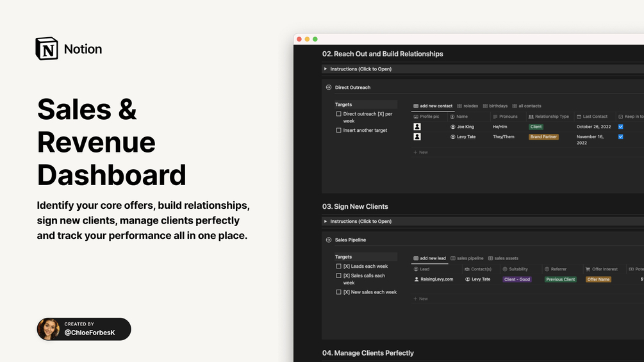Click the October 26, 2022 date cell
Screen dimensions: 644x362
[593, 127]
